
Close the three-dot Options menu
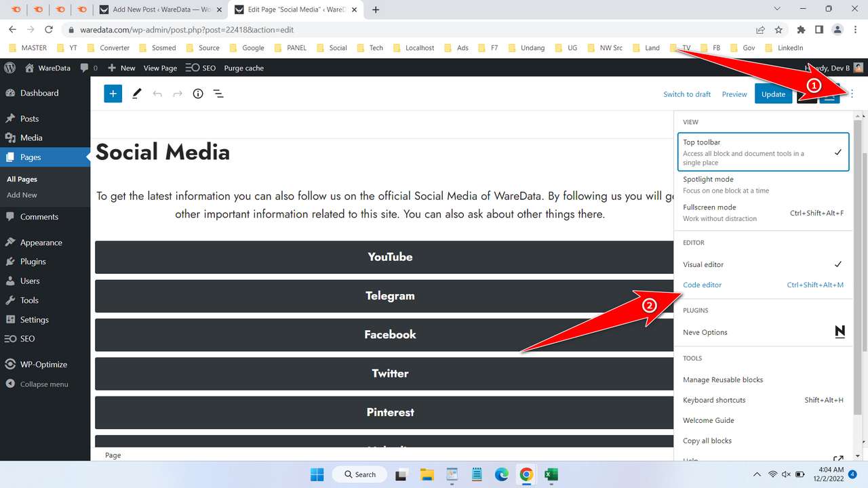[x=852, y=94]
